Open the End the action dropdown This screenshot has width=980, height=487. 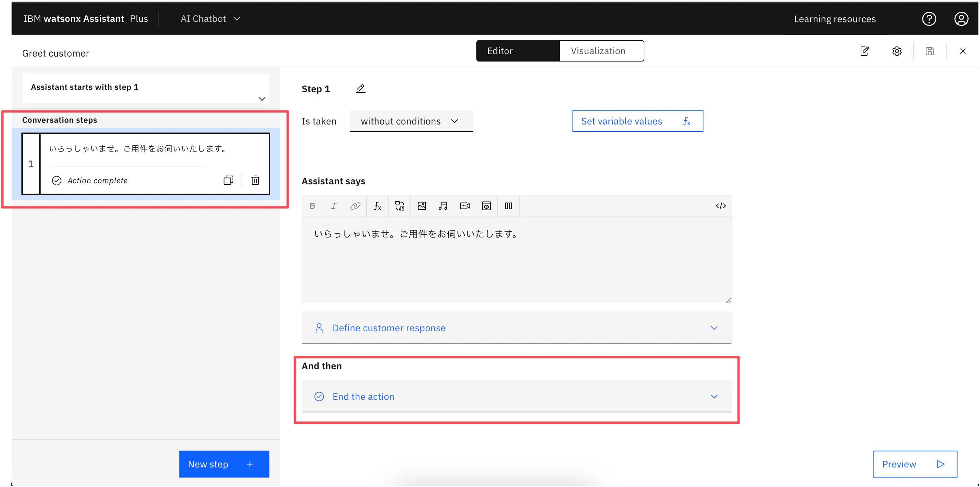point(516,396)
